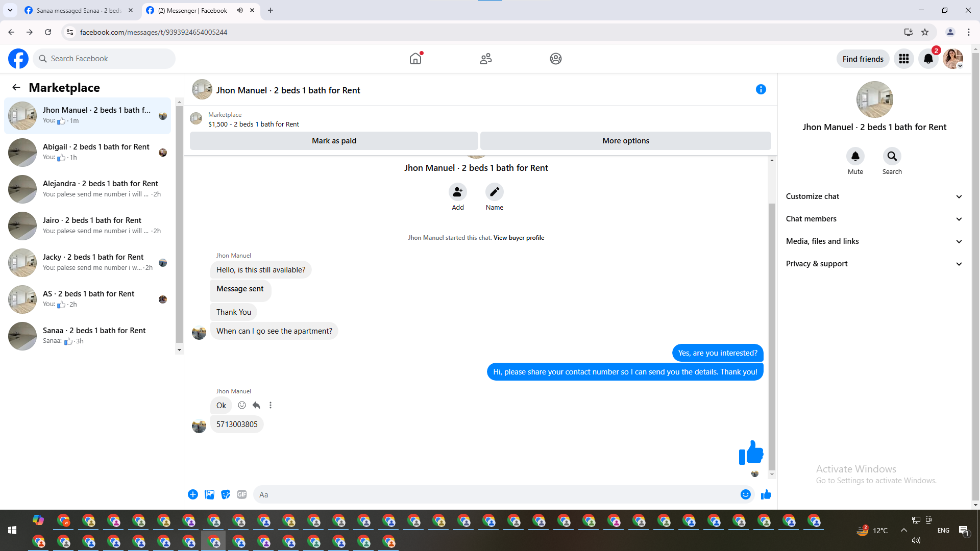Image resolution: width=980 pixels, height=551 pixels.
Task: Mute audio on the Messenger tab
Action: [x=240, y=10]
